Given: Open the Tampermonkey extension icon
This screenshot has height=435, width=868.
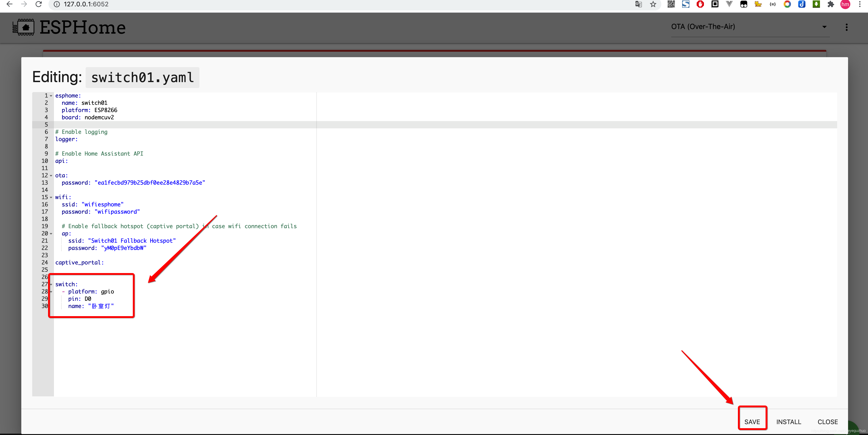Looking at the screenshot, I should pos(744,4).
